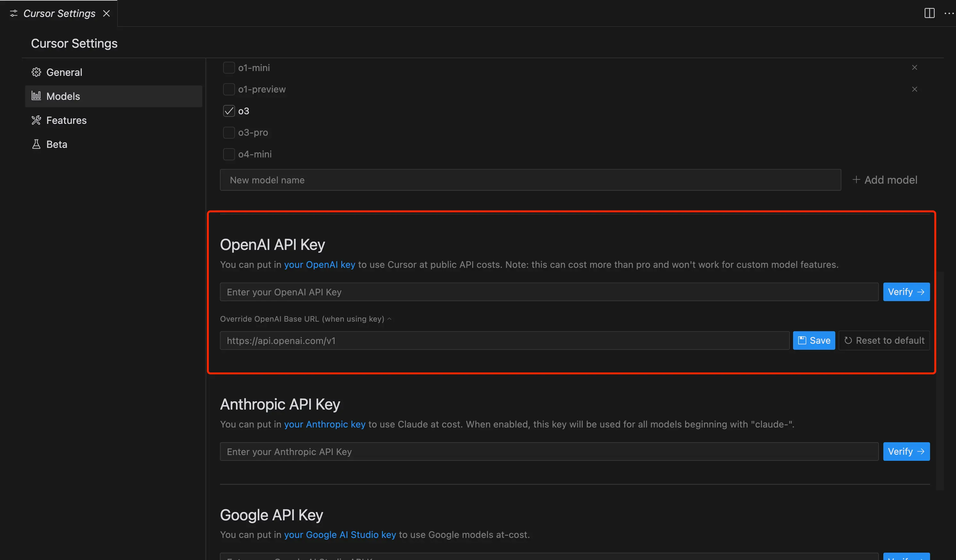Delete the o1-preview model with X icon
Viewport: 956px width, 560px height.
click(x=914, y=89)
